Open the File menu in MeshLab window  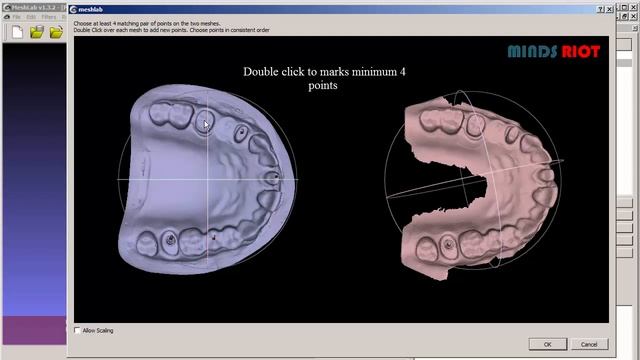(16, 17)
